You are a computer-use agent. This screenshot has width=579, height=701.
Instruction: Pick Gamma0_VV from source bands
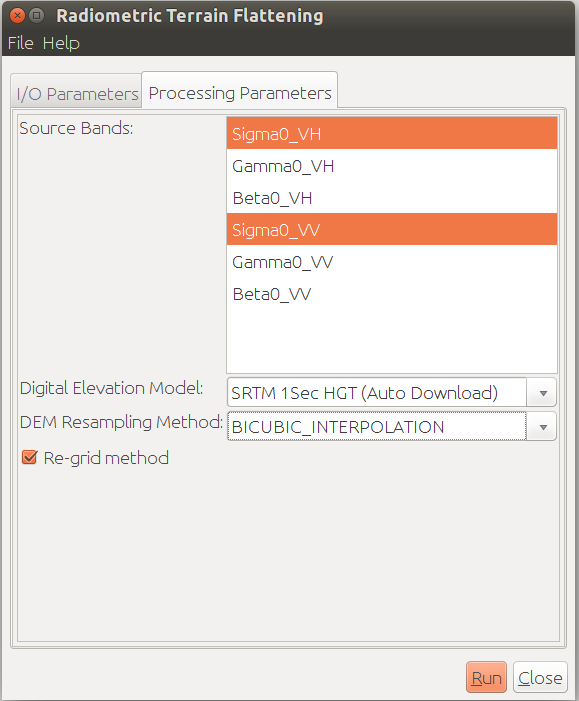tap(392, 262)
